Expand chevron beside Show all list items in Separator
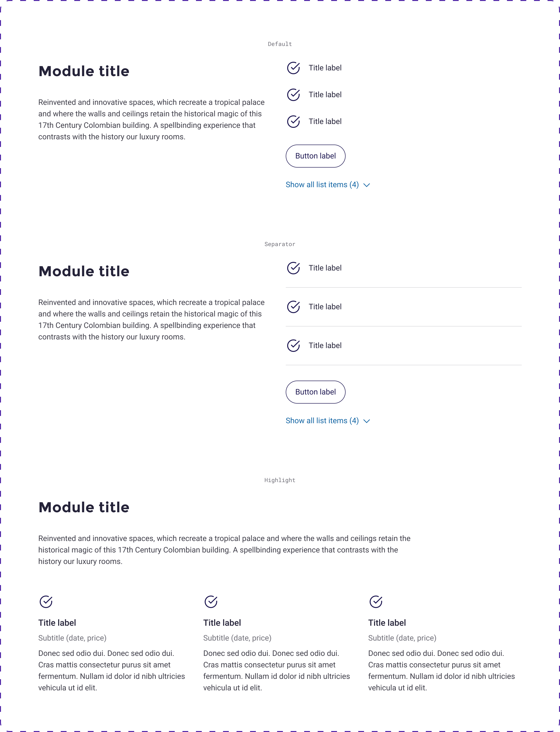The width and height of the screenshot is (560, 732). [x=367, y=421]
